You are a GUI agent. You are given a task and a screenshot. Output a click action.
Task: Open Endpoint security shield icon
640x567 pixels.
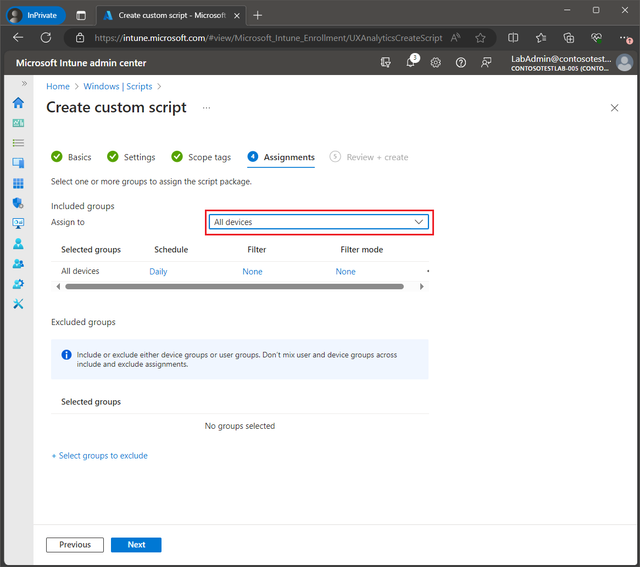(18, 203)
